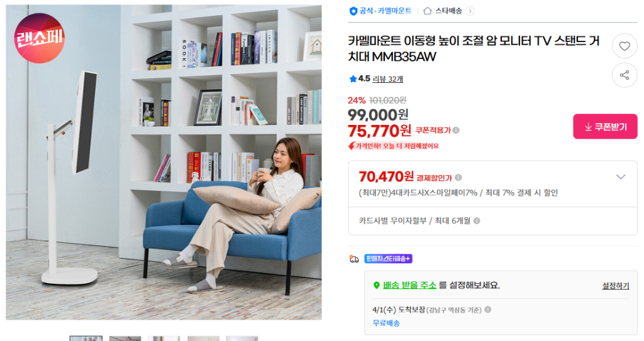Open the 리뷰 32개 reviews link
644x341 pixels.
click(387, 79)
